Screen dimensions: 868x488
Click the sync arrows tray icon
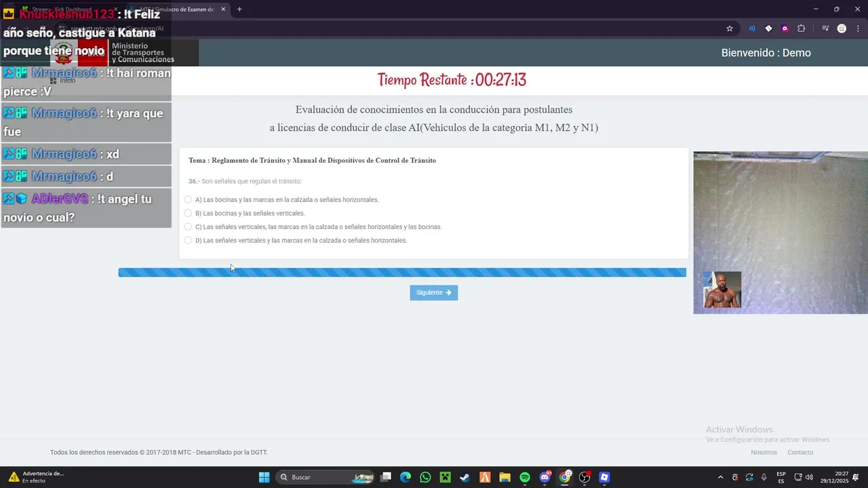[749, 477]
